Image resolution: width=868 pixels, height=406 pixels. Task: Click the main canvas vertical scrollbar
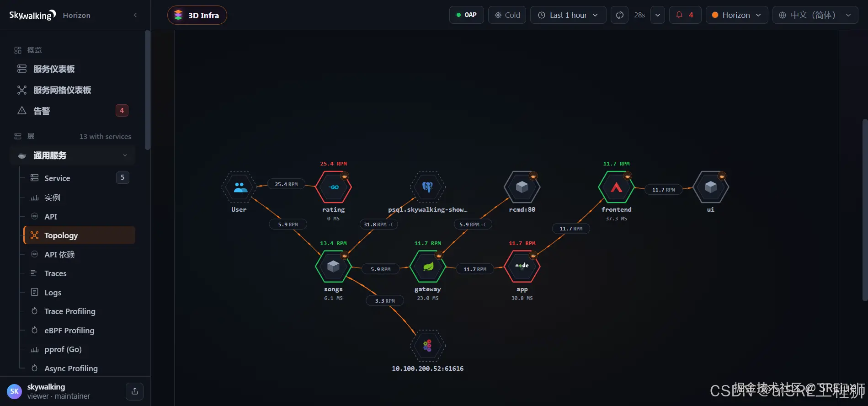pyautogui.click(x=865, y=210)
